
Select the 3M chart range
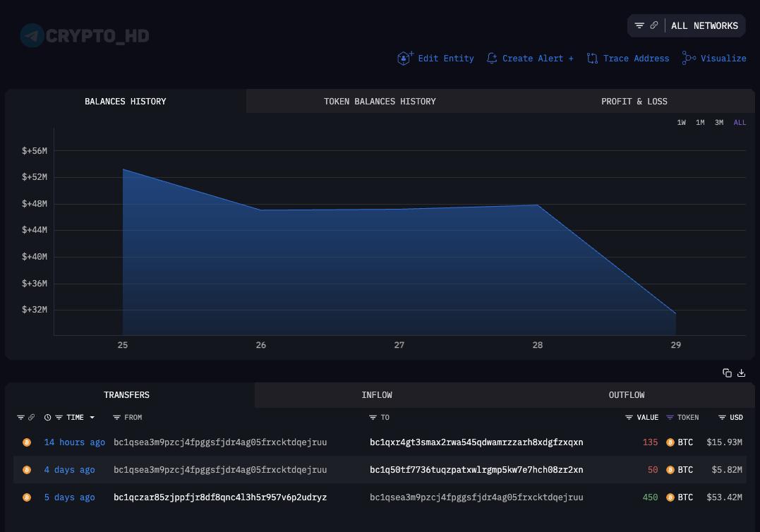pyautogui.click(x=719, y=123)
